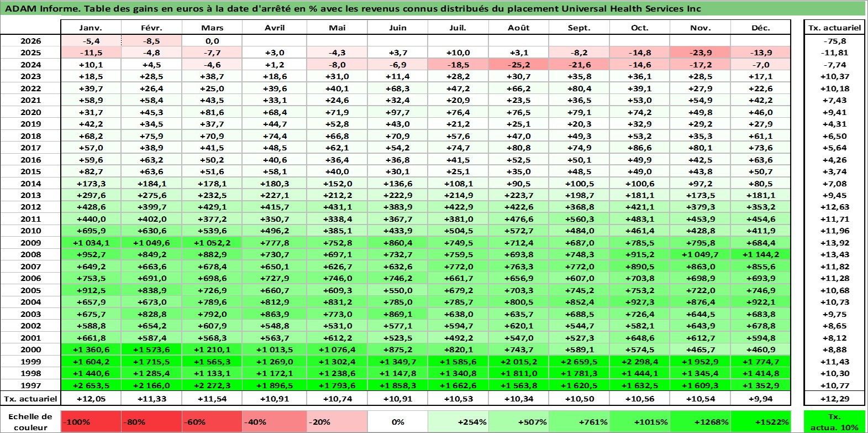868x433 pixels.
Task: Click the cell showing +173,3
Action: pyautogui.click(x=91, y=184)
